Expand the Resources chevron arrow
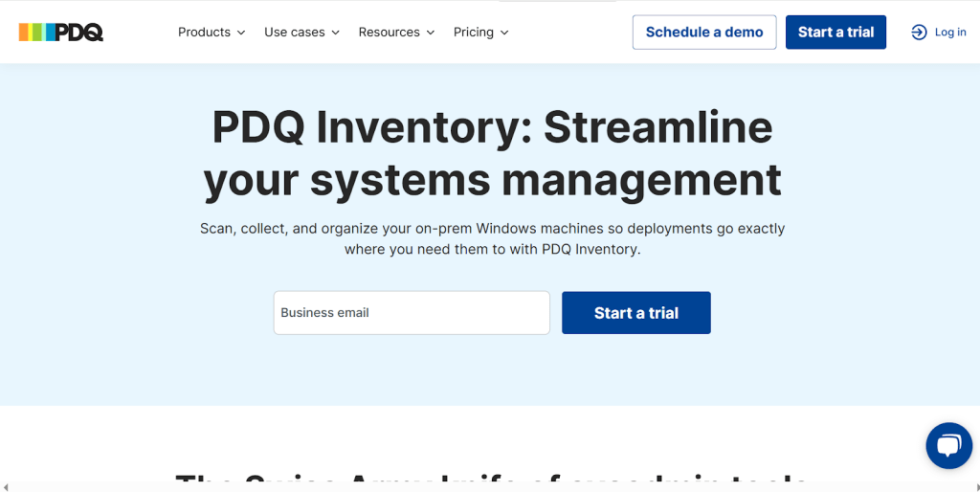 [x=431, y=33]
